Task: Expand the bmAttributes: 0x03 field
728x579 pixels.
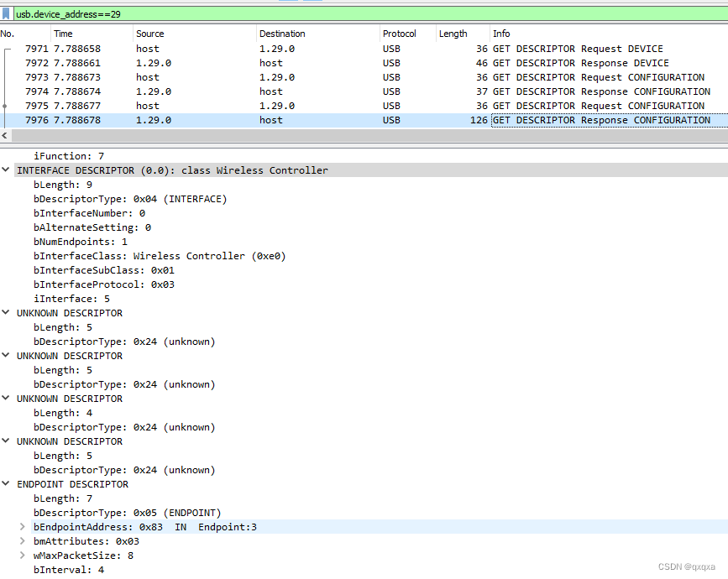Action: coord(23,541)
